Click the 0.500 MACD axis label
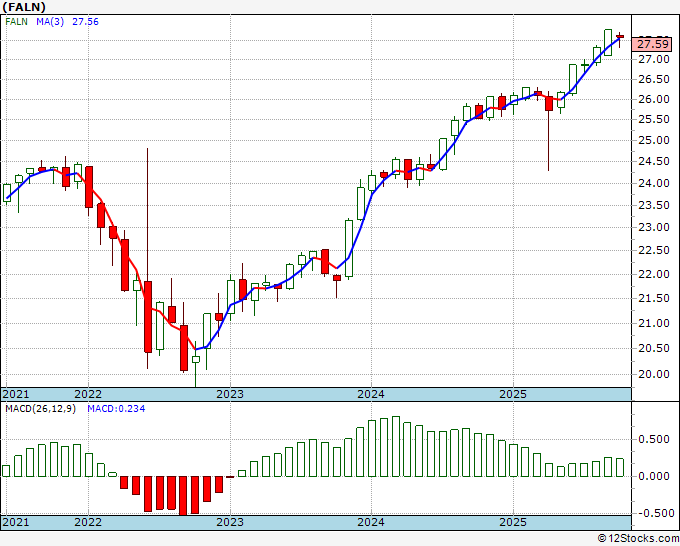This screenshot has width=680, height=546. (x=654, y=439)
